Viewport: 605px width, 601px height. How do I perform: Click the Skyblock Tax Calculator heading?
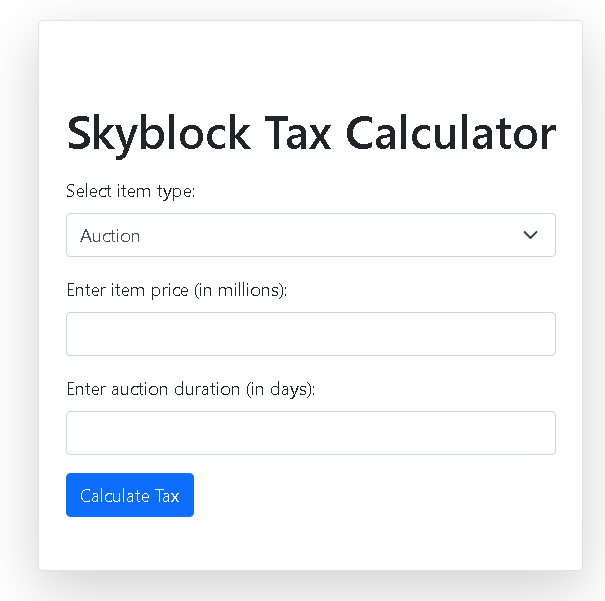[x=310, y=134]
